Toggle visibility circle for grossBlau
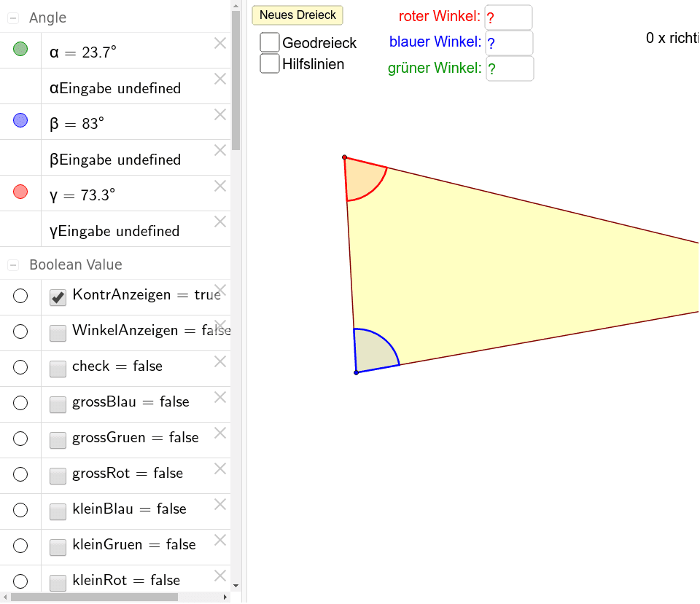The width and height of the screenshot is (700, 604). 20,403
